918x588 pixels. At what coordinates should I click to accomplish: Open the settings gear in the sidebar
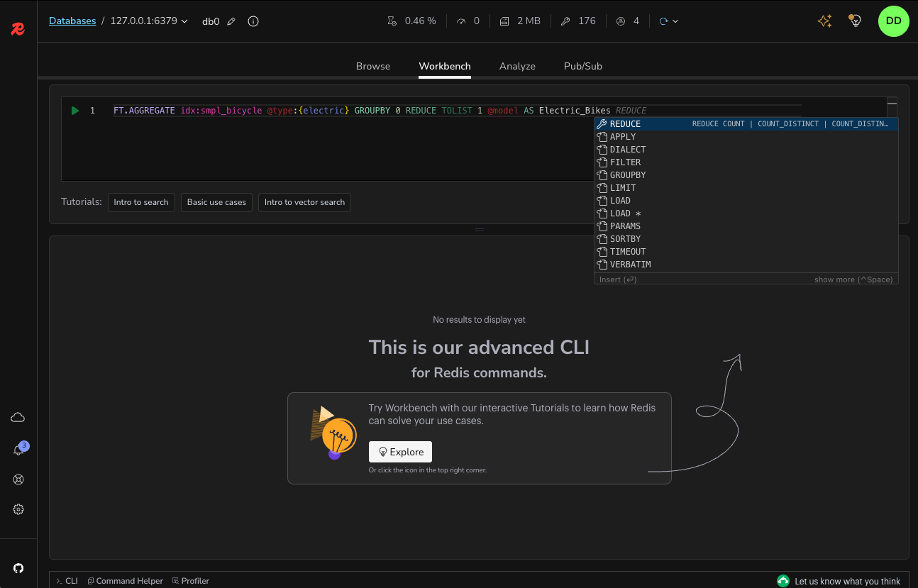coord(18,509)
